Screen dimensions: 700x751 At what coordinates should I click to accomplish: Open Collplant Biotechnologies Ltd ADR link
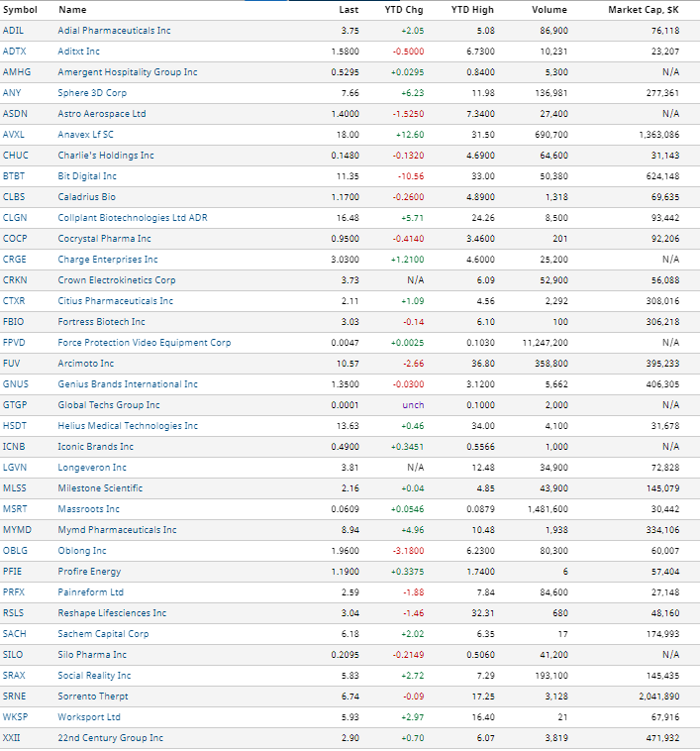pyautogui.click(x=133, y=218)
